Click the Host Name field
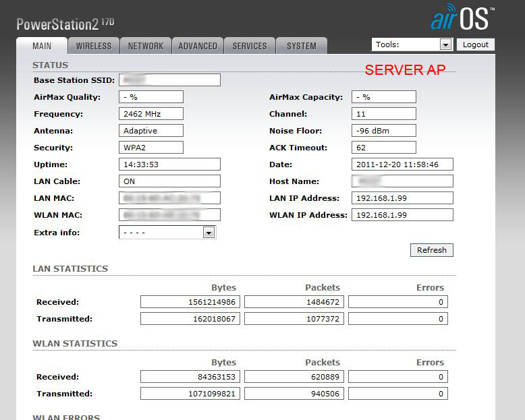525x420 pixels. 402,181
